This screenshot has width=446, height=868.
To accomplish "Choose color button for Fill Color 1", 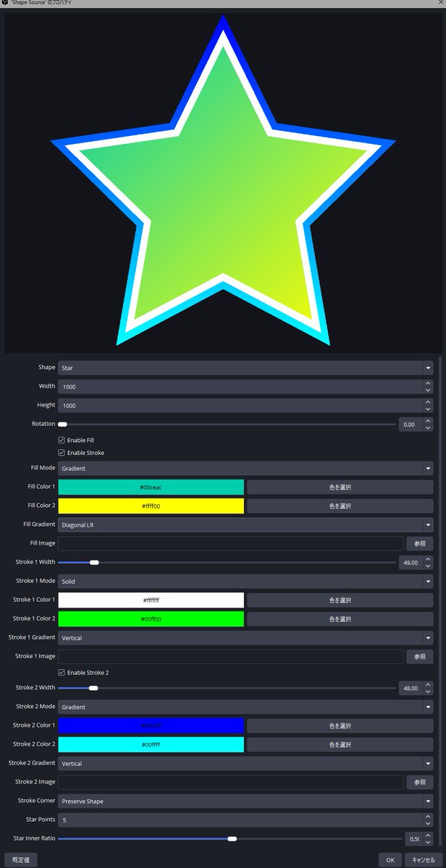I will click(x=340, y=487).
